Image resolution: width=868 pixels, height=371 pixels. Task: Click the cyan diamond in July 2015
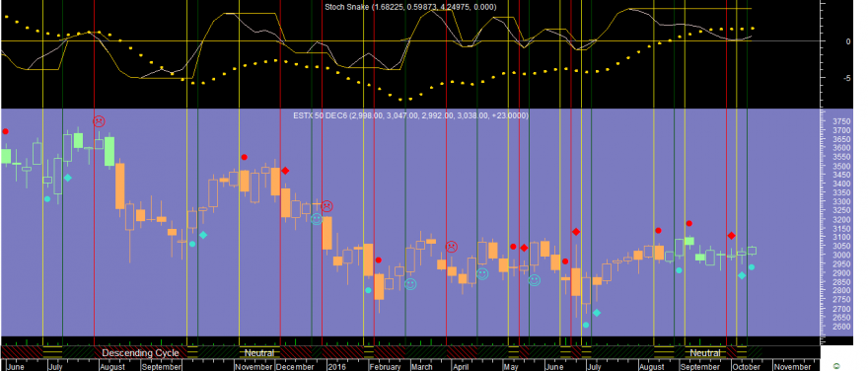tap(67, 178)
